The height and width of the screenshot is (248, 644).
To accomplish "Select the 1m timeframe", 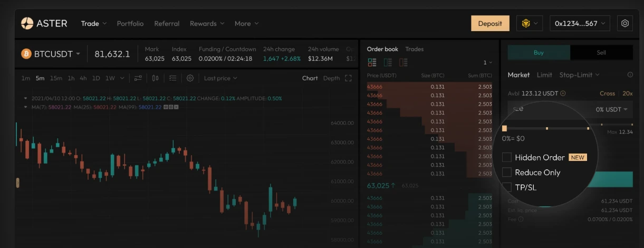I will pyautogui.click(x=25, y=78).
